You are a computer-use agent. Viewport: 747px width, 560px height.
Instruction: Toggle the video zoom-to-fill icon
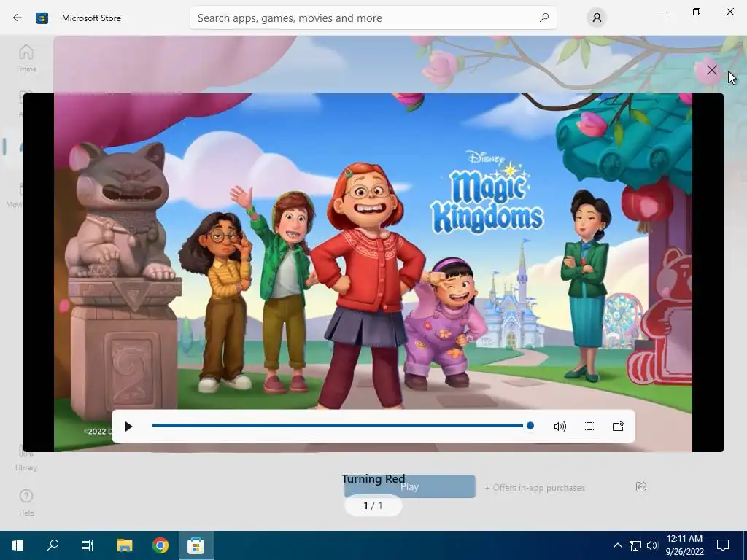(x=589, y=426)
